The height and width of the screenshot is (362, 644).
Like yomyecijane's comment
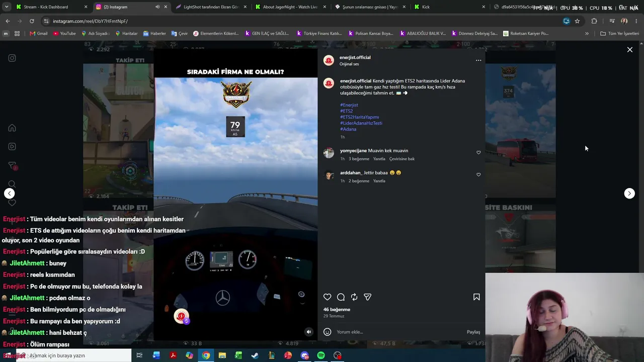click(x=478, y=152)
